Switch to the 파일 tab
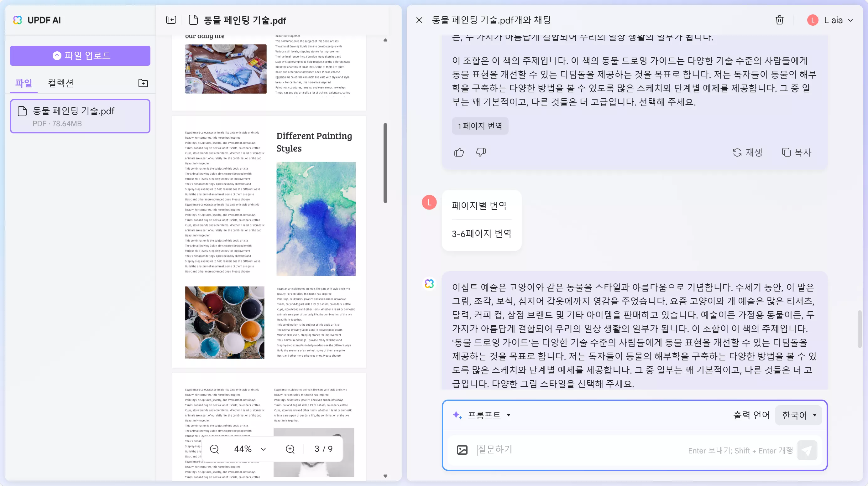Screen dimensions: 868x486 [x=24, y=83]
